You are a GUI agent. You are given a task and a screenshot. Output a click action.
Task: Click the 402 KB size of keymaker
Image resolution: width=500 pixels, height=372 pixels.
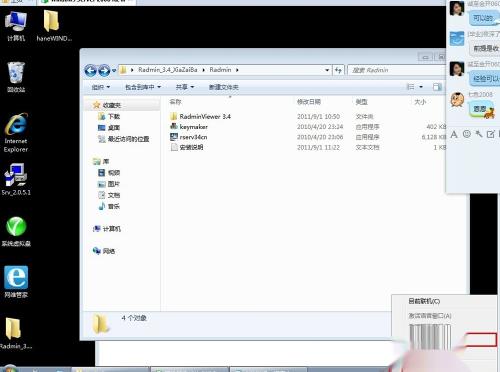436,127
